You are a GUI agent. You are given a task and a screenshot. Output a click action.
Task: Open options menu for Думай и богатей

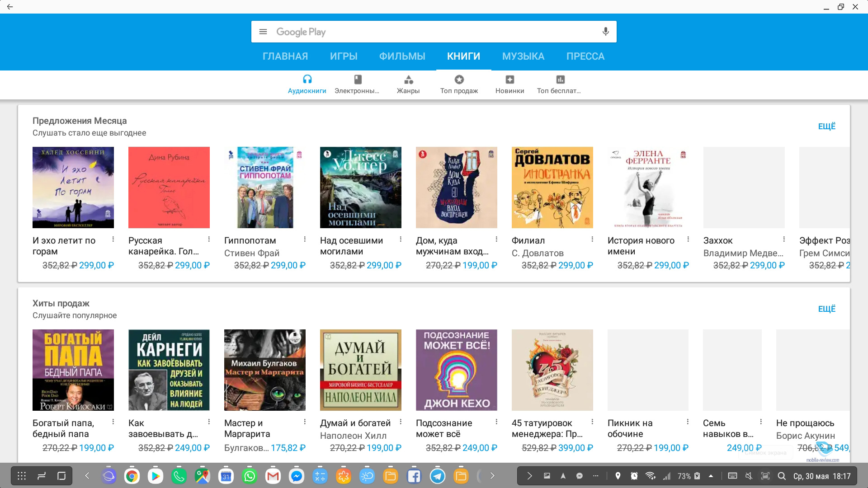(x=401, y=422)
